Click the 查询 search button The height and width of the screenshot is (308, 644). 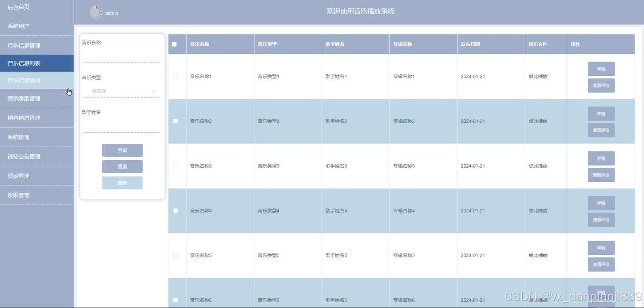click(122, 150)
